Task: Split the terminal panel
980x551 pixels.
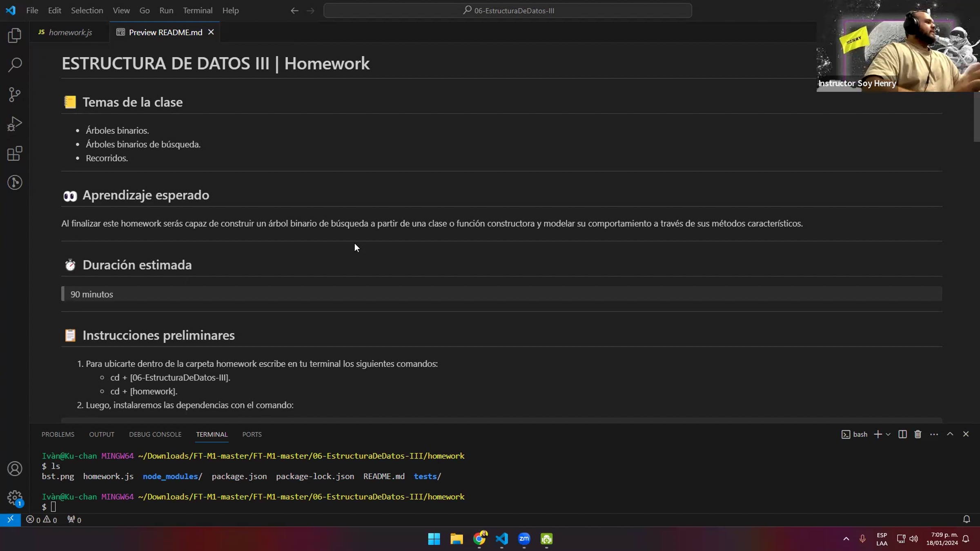Action: pyautogui.click(x=902, y=434)
